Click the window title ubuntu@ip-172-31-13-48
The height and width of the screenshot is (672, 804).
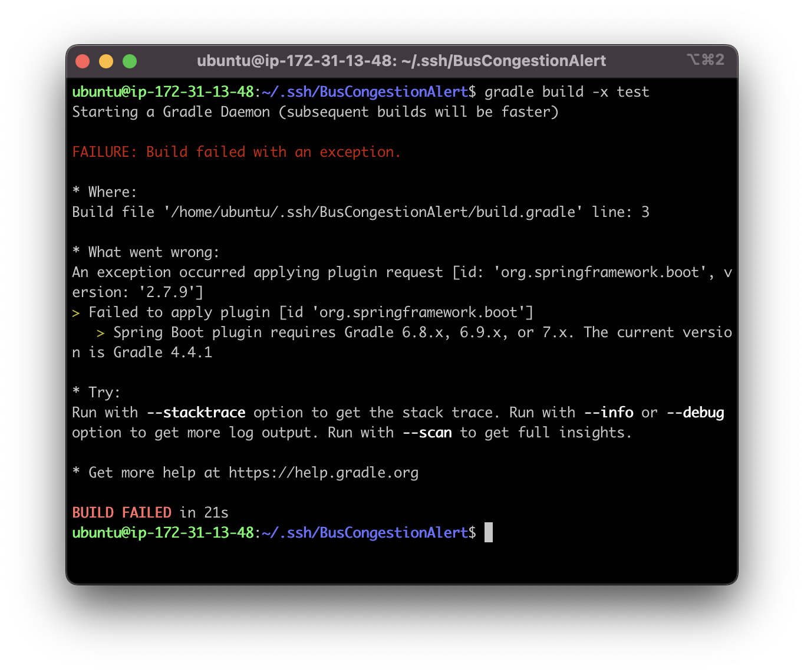[401, 61]
